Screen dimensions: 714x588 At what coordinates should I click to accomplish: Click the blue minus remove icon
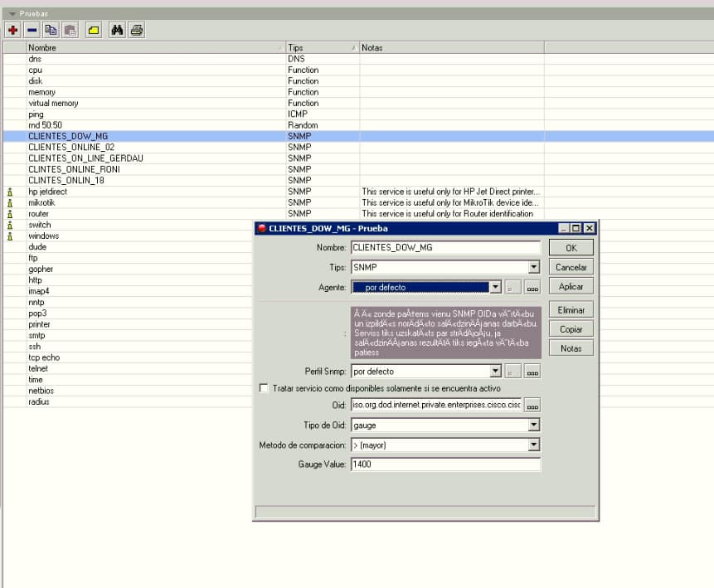[32, 30]
